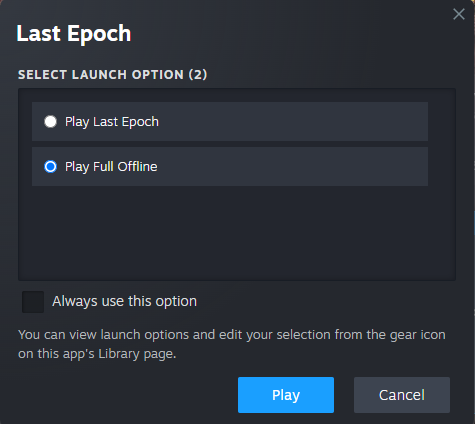Image resolution: width=475 pixels, height=424 pixels.
Task: Enable the Always use this option checkbox
Action: [x=33, y=302]
